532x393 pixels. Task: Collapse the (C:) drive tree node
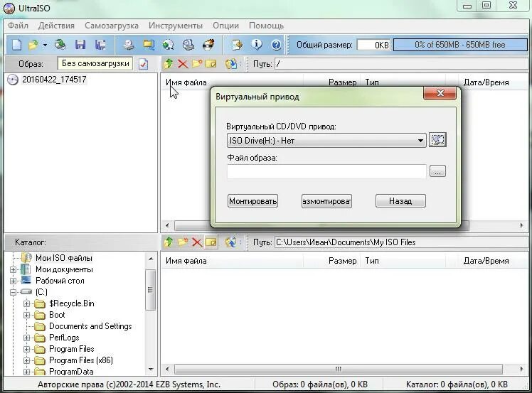pos(13,292)
